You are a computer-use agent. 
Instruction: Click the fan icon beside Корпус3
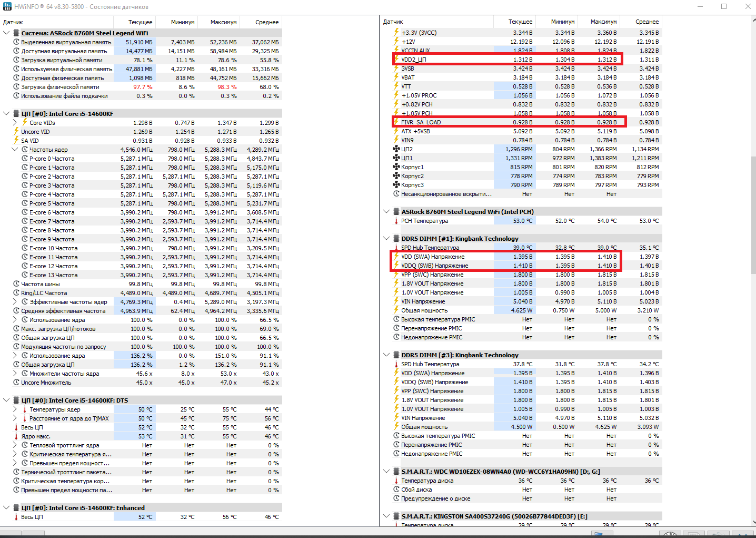click(x=396, y=185)
